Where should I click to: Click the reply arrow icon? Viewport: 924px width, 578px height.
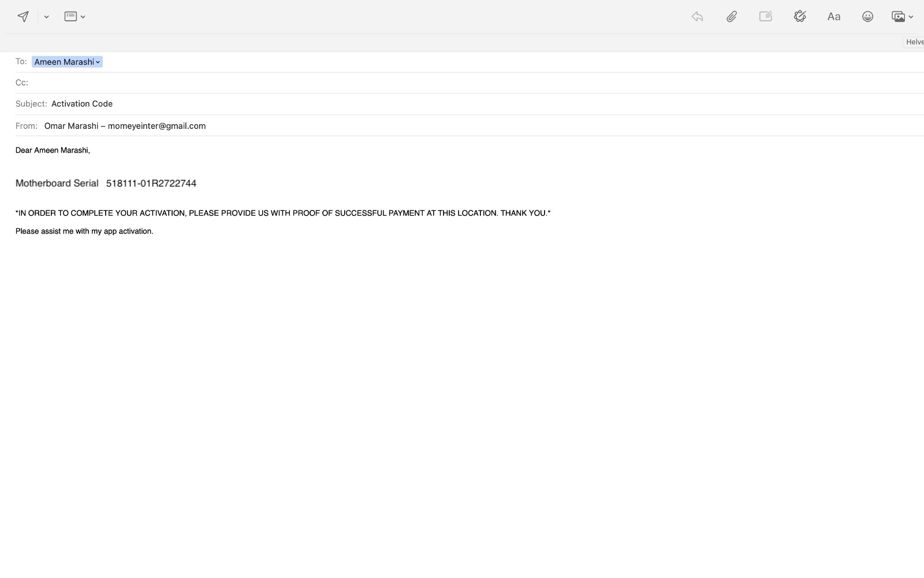(696, 16)
